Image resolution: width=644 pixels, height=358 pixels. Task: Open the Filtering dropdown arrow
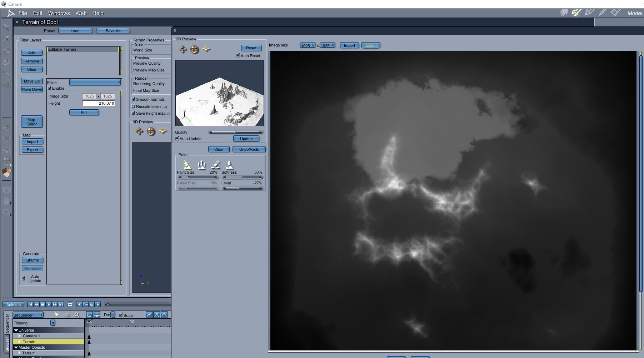pos(53,323)
